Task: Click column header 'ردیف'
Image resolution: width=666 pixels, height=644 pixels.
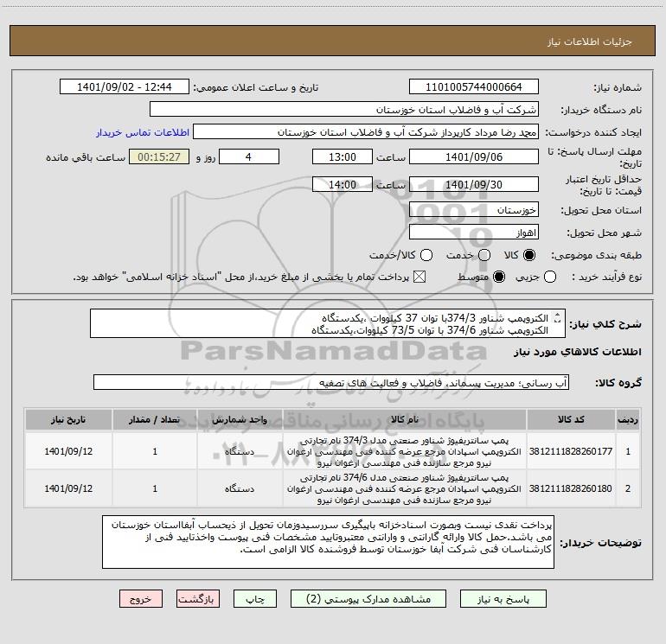Action: tap(628, 419)
